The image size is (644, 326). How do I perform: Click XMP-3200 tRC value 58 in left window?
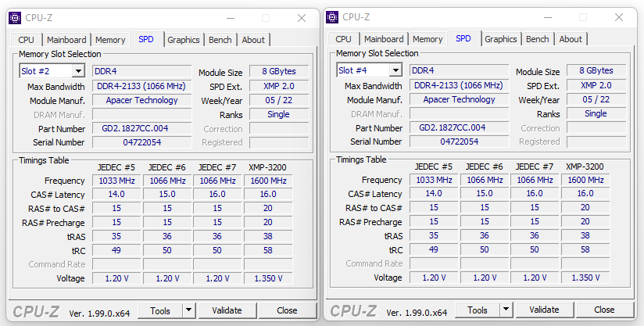point(268,250)
